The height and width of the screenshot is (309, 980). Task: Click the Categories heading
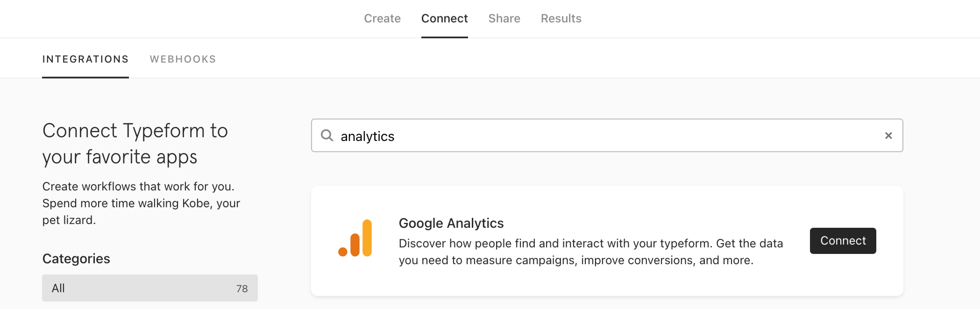[x=76, y=258]
